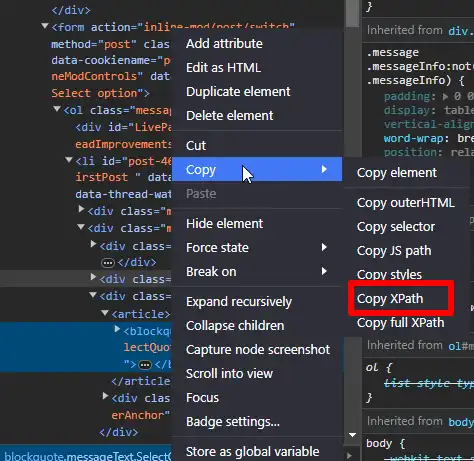Viewport: 474px width, 461px height.
Task: Click the Force state submenu arrow
Action: pyautogui.click(x=324, y=247)
